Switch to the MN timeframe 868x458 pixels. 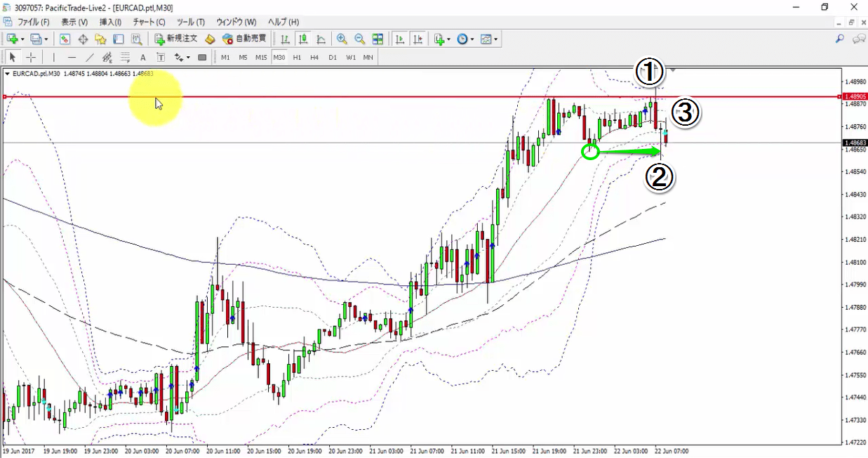click(368, 58)
